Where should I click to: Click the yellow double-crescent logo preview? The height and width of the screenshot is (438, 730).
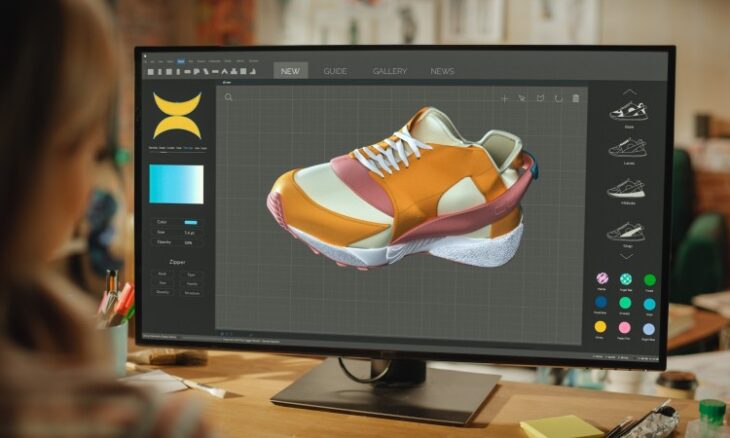coord(177,115)
